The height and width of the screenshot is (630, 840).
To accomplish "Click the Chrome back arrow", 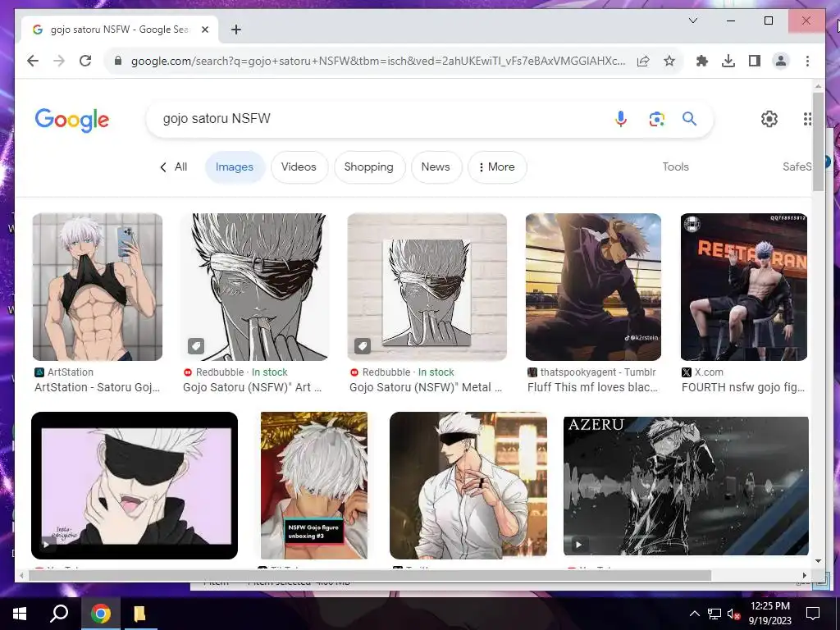I will click(x=33, y=61).
